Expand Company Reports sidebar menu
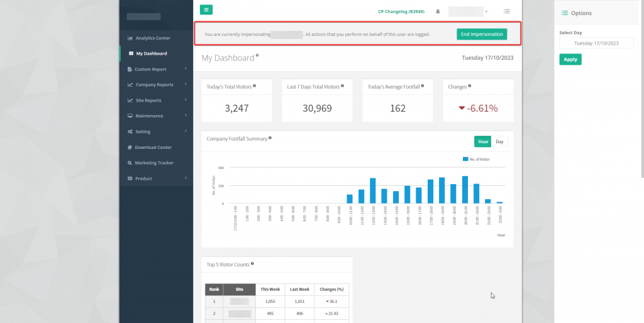 click(x=154, y=85)
